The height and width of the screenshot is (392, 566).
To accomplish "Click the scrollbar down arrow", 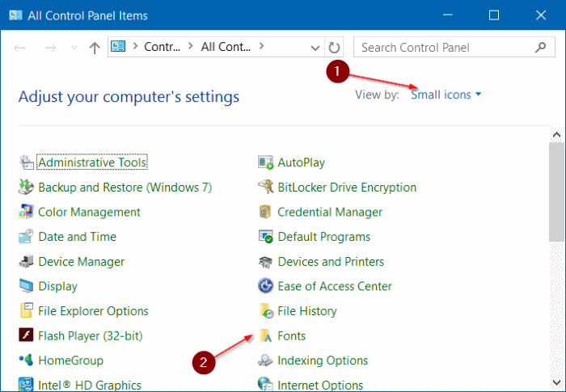I will click(556, 382).
